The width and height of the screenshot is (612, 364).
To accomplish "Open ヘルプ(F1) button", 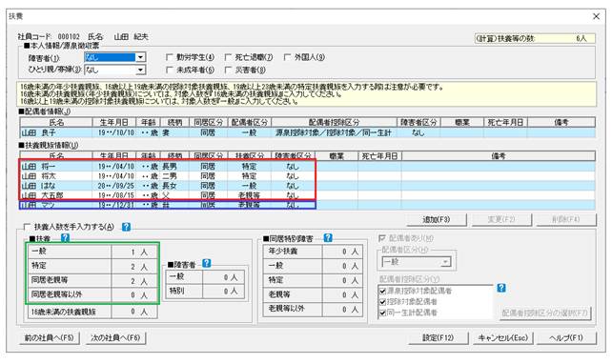I will tap(566, 338).
